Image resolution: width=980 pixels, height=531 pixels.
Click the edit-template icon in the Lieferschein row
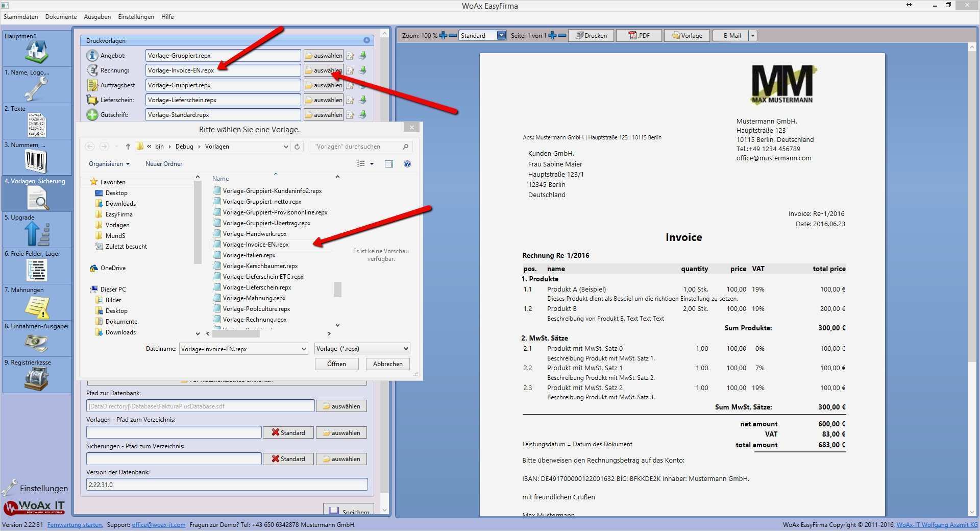coord(350,100)
